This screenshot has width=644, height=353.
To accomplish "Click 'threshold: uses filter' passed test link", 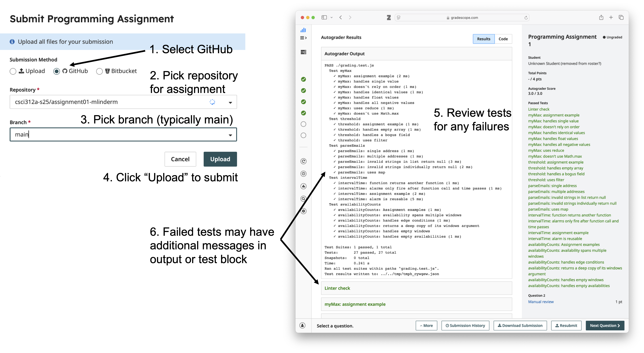I will coord(546,180).
